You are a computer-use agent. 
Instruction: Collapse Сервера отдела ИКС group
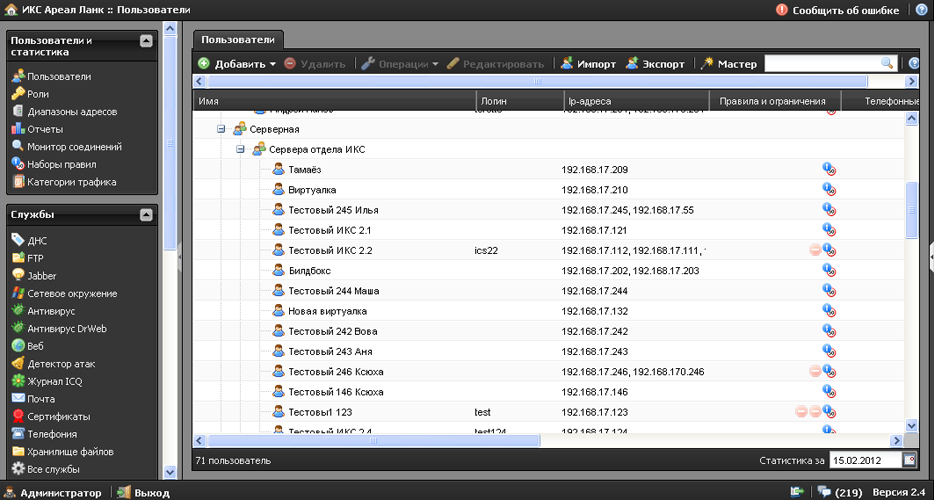pyautogui.click(x=241, y=149)
